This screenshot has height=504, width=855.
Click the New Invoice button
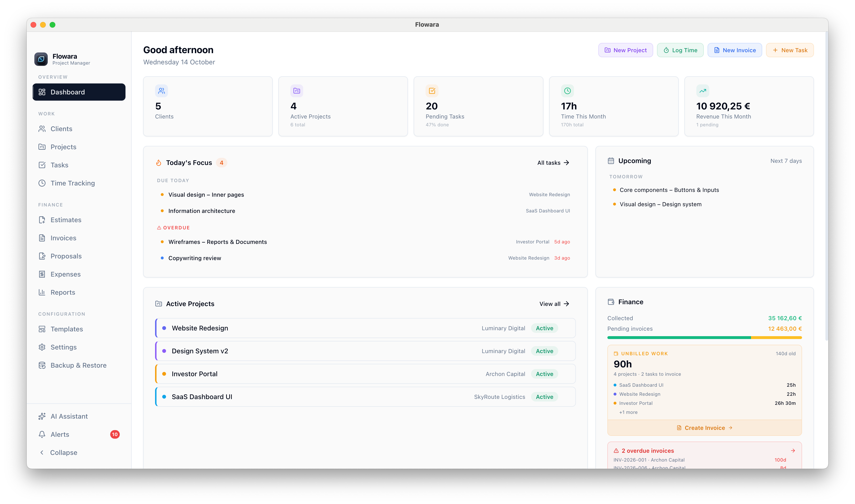(x=735, y=50)
